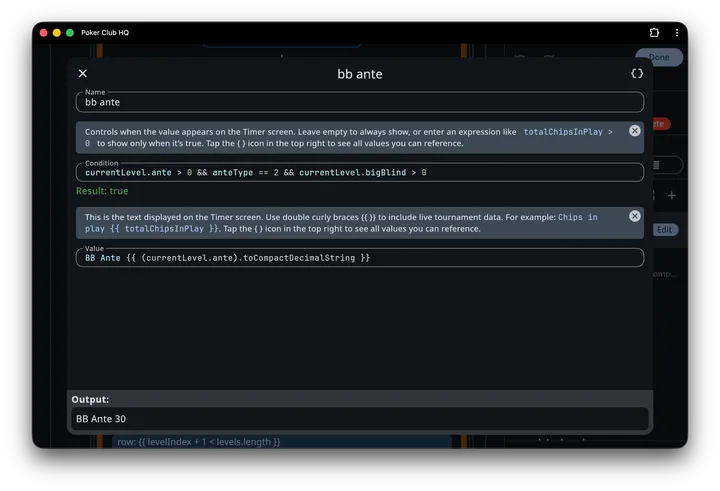Click the Condition expression field

360,172
